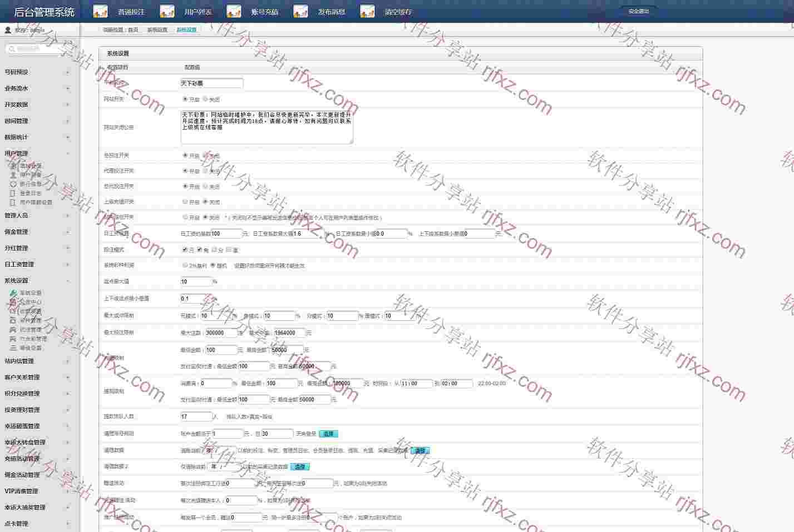
Task: Open 用户限额设置 sidebar item
Action: coord(36,202)
